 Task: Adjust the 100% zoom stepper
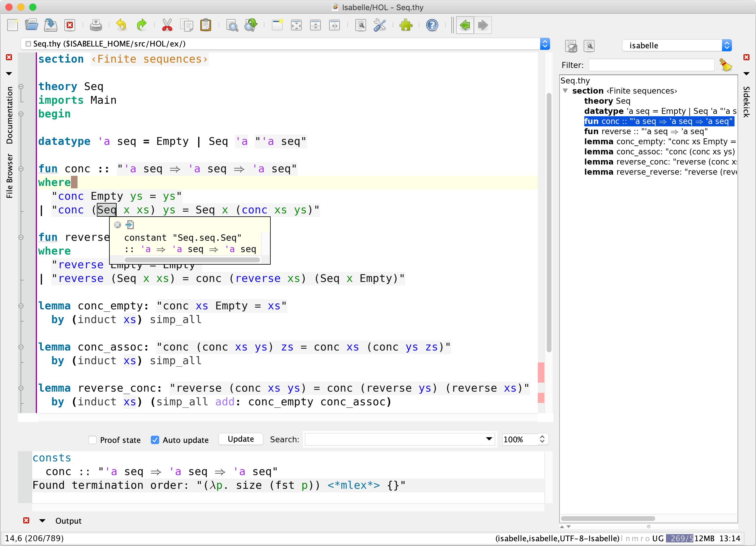tap(542, 439)
